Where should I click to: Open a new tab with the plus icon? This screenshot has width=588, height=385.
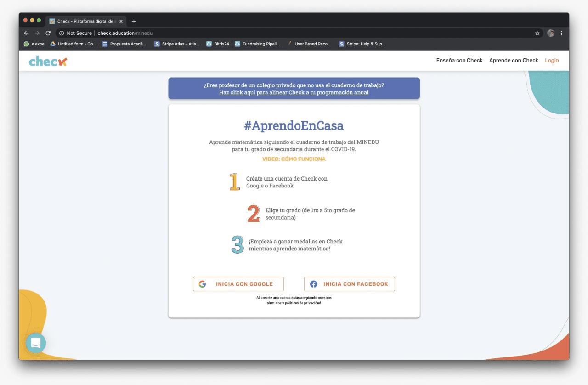point(134,21)
